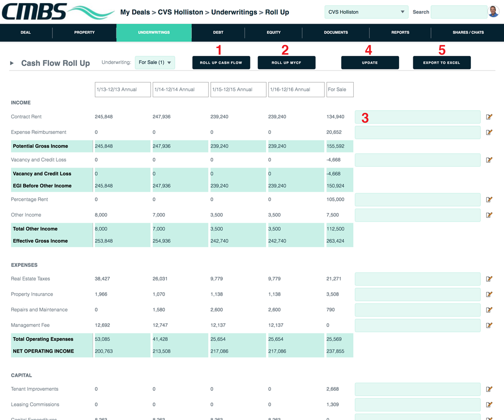The width and height of the screenshot is (504, 420).
Task: Click the 1/16-12/16 Annual column header field
Action: (x=296, y=90)
